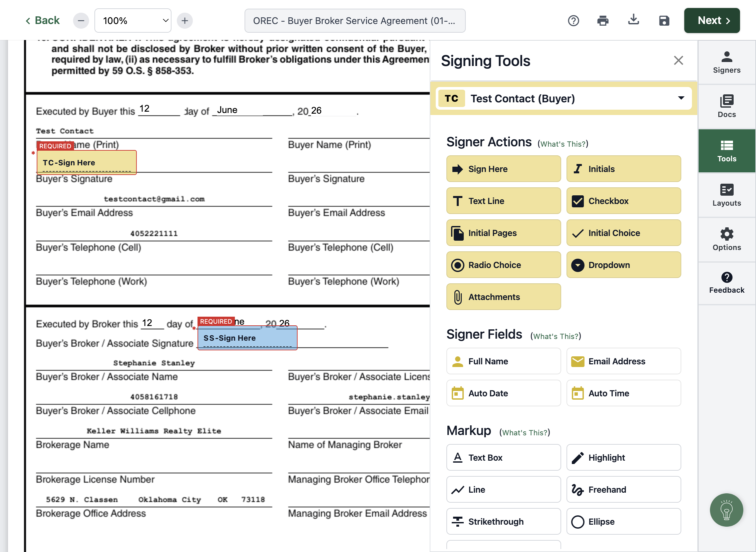This screenshot has width=756, height=552.
Task: Close the Signing Tools panel
Action: [x=678, y=60]
